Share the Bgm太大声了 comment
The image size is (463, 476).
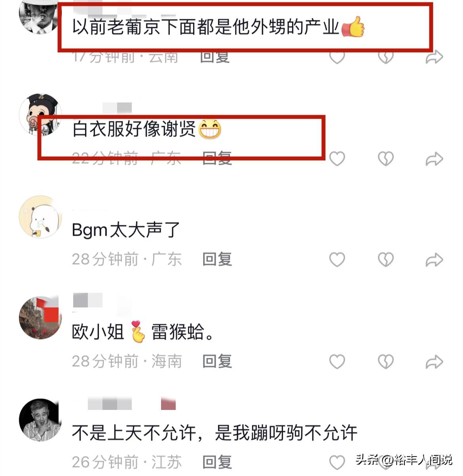click(434, 260)
